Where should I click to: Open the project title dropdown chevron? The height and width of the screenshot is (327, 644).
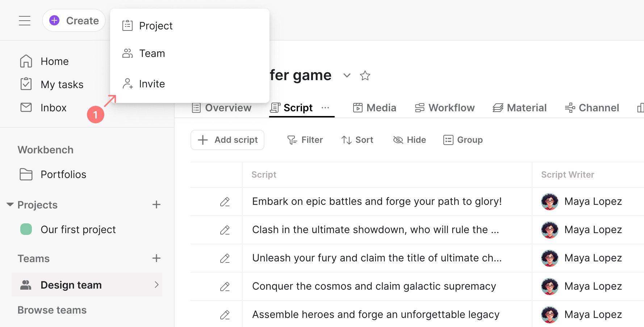(x=347, y=75)
